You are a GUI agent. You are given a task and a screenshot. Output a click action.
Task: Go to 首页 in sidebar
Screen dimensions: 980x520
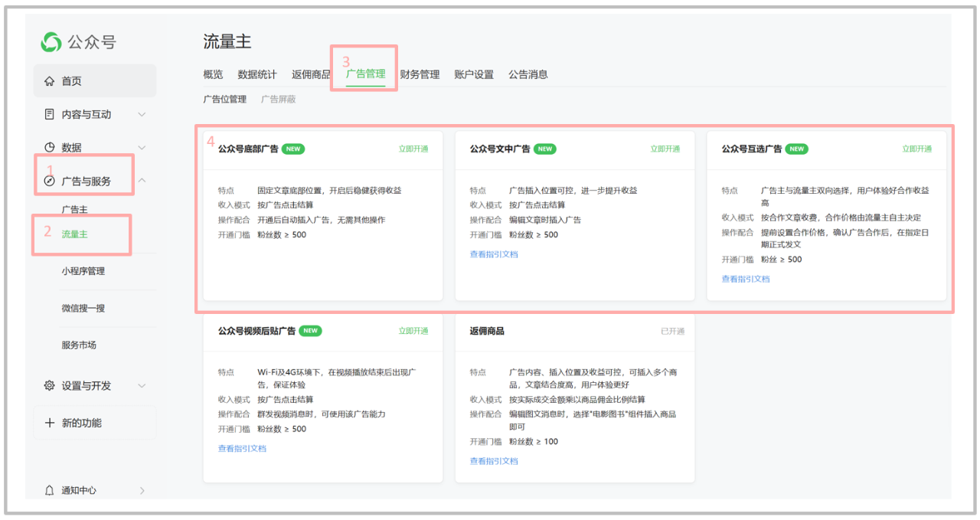click(x=95, y=81)
